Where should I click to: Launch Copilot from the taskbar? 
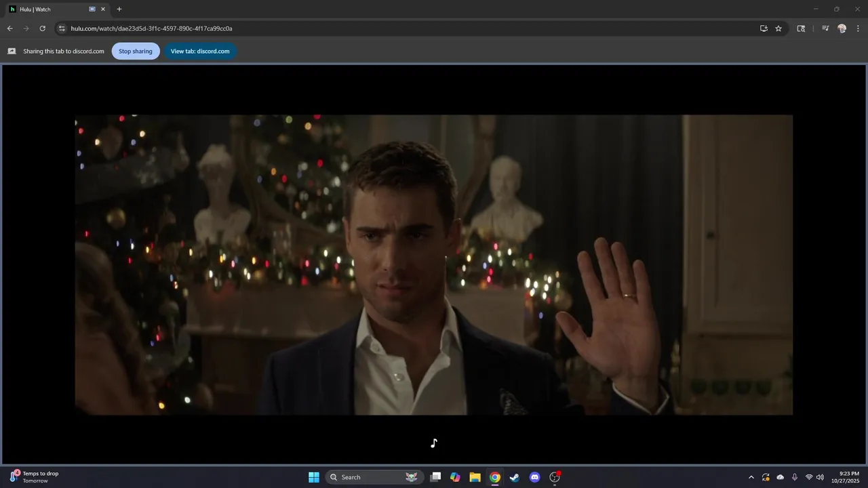(455, 477)
